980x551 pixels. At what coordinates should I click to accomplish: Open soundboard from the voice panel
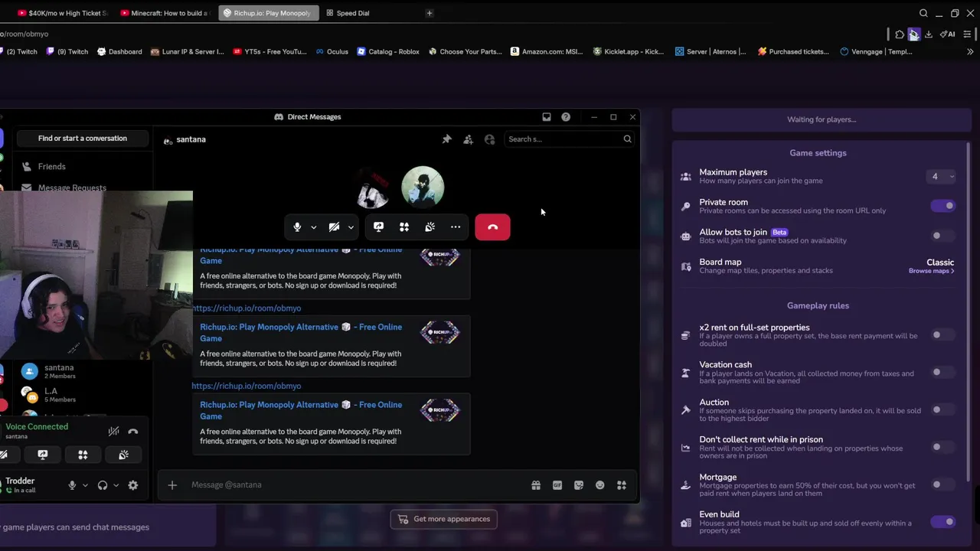(x=123, y=455)
